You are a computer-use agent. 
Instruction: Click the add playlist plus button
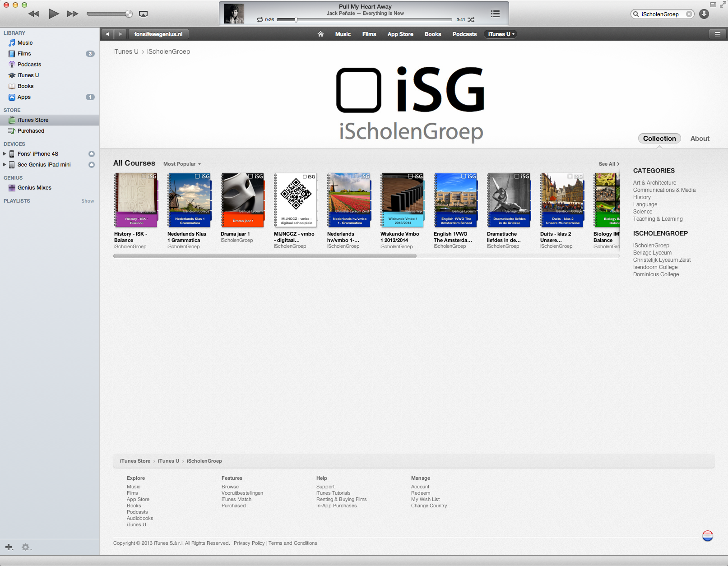click(9, 547)
